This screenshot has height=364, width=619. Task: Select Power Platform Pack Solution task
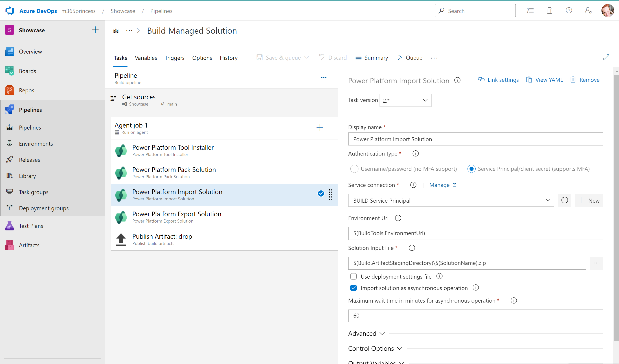coord(224,173)
